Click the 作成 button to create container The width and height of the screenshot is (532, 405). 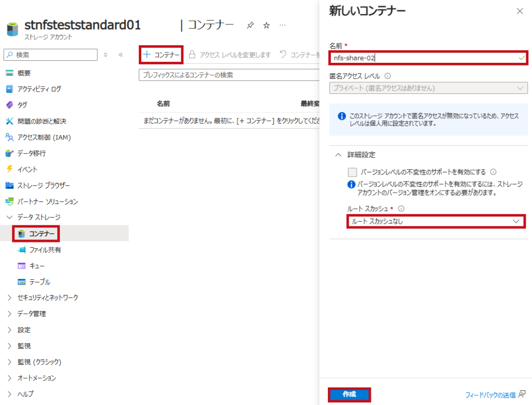tap(349, 395)
